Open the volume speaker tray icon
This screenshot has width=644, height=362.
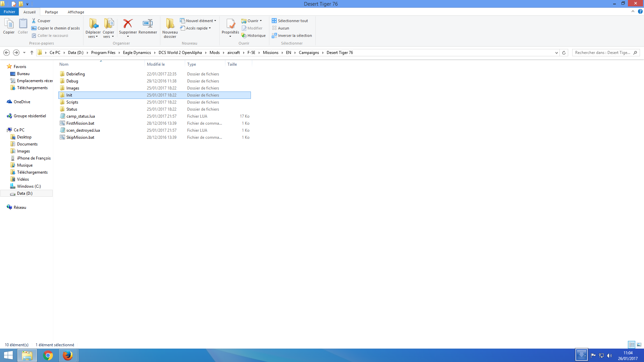coord(609,356)
